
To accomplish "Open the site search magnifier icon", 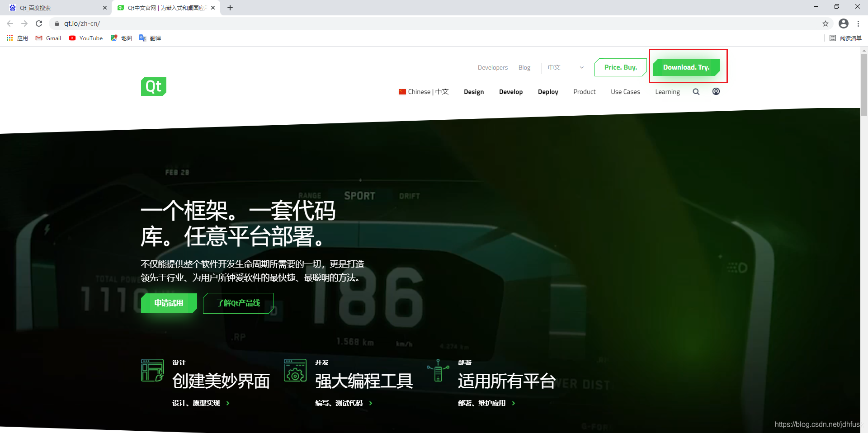I will [696, 92].
